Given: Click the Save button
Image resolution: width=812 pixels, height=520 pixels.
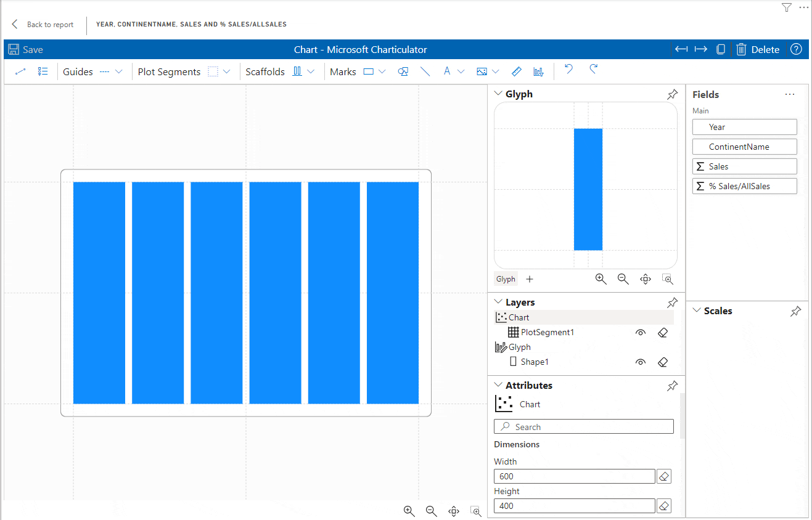Looking at the screenshot, I should coord(25,49).
